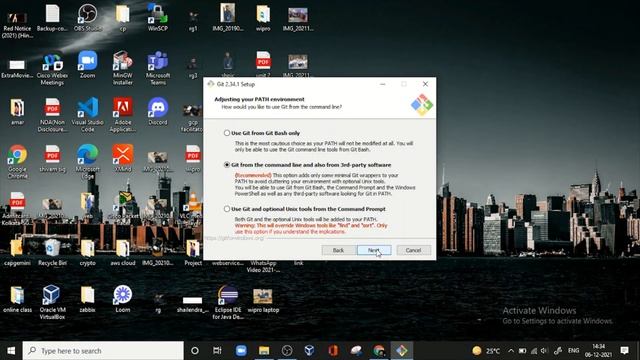Open the notification center icon

coord(624,351)
